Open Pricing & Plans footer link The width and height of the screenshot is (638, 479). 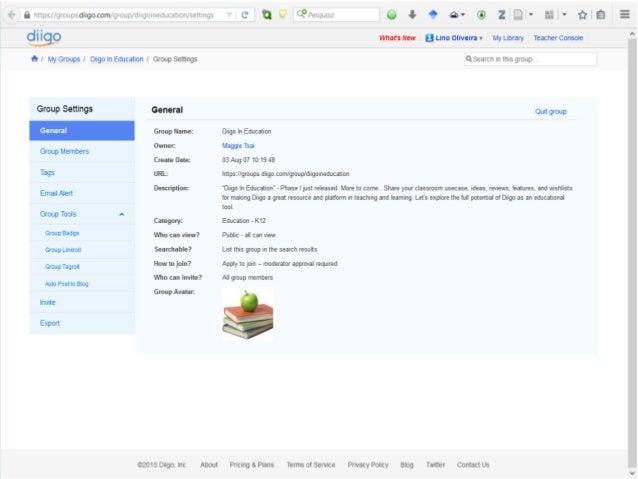coord(251,465)
